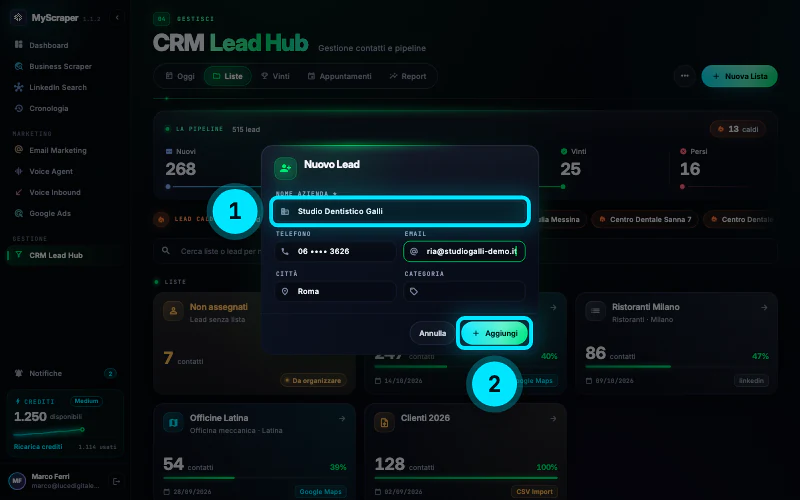
Task: Click Annulla to cancel the dialog
Action: 432,333
